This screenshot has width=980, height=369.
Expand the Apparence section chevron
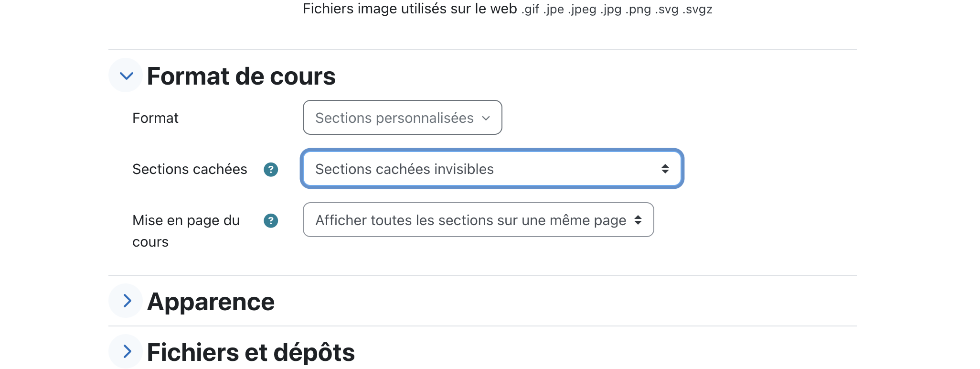pos(126,301)
